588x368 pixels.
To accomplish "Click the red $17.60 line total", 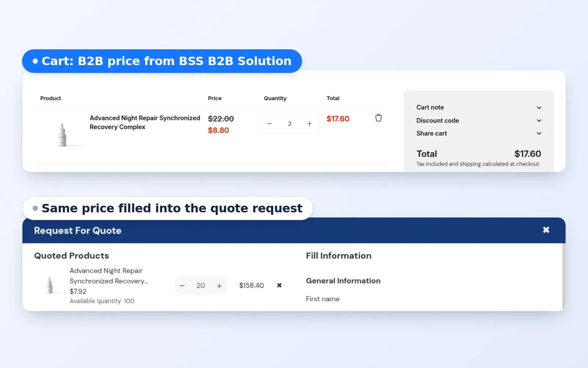I will [338, 118].
